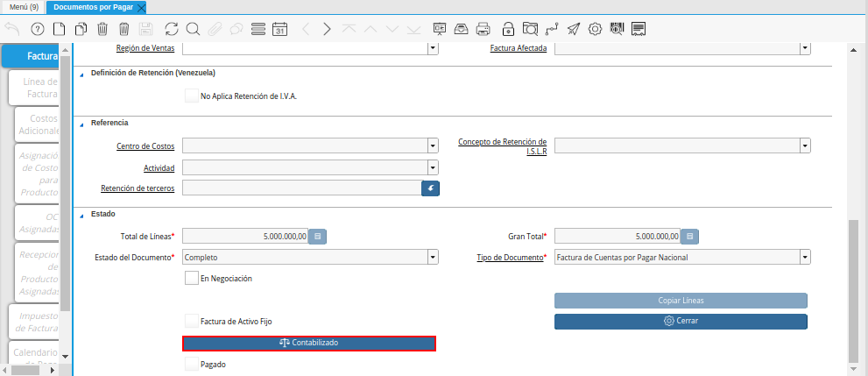Open the Actividad dropdown
Viewport: 868px width, 376px height.
(433, 167)
